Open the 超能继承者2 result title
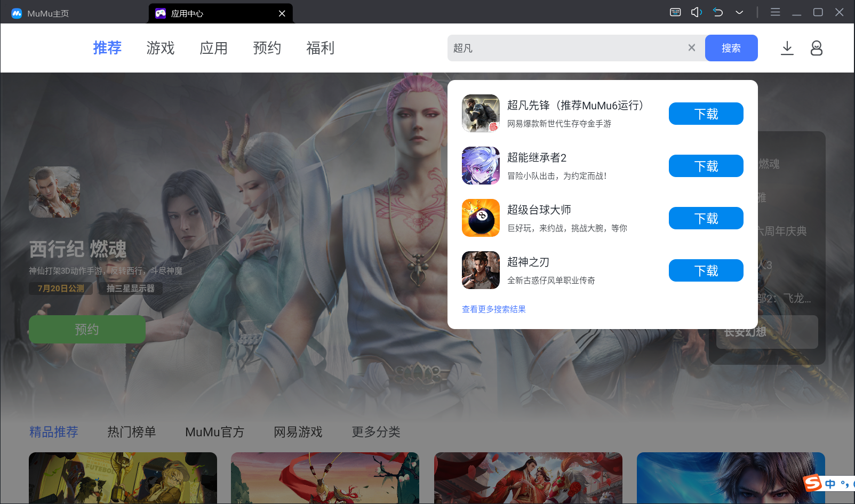 tap(537, 157)
